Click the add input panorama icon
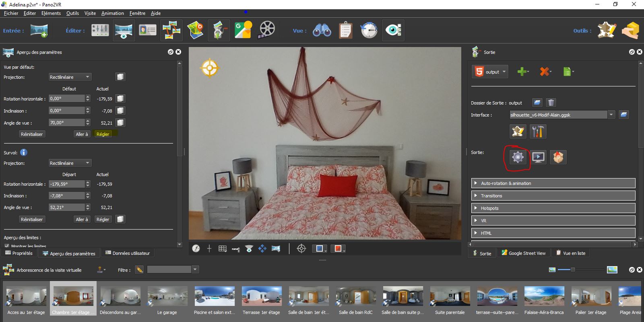The image size is (644, 322). 39,30
